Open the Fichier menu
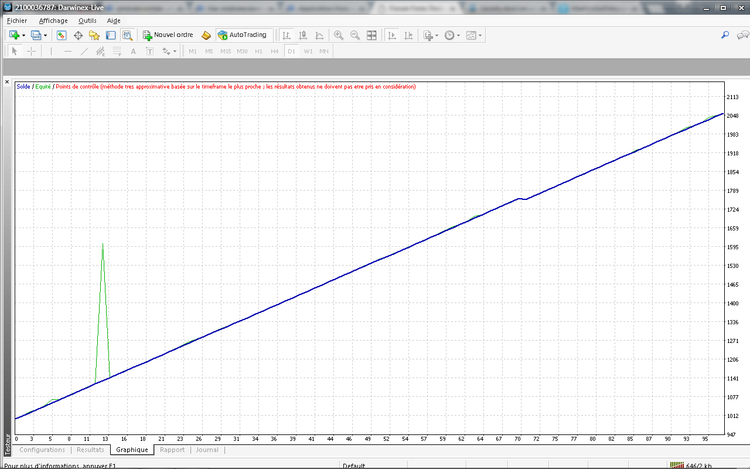 pyautogui.click(x=17, y=20)
